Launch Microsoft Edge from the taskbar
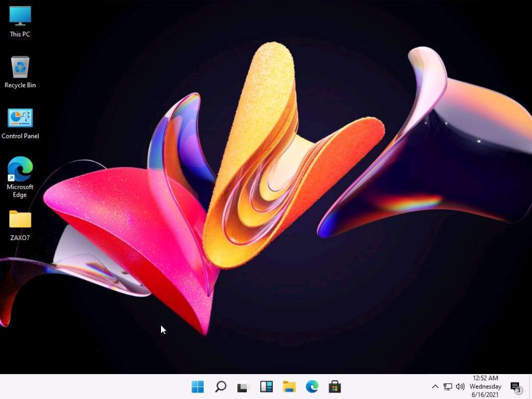The width and height of the screenshot is (532, 399). tap(312, 387)
